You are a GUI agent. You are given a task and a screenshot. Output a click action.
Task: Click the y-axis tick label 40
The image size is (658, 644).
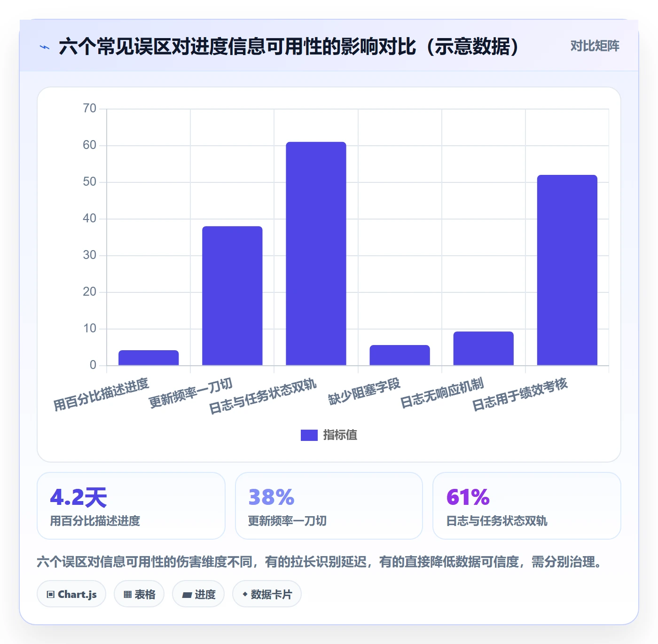point(89,219)
